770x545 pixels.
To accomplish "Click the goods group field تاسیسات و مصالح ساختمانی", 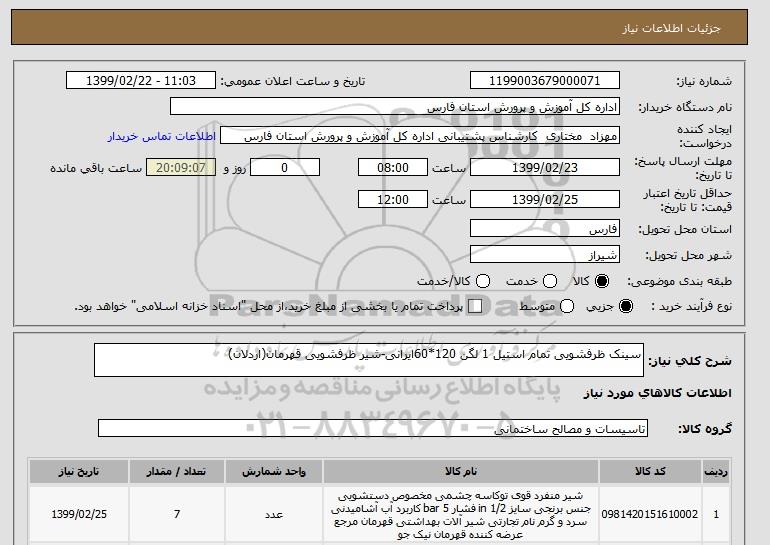I will tap(373, 428).
